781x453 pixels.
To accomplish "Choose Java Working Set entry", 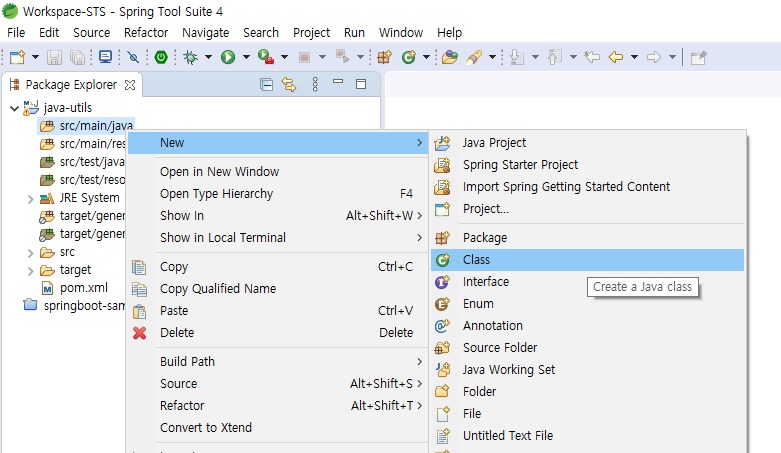I will point(587,369).
